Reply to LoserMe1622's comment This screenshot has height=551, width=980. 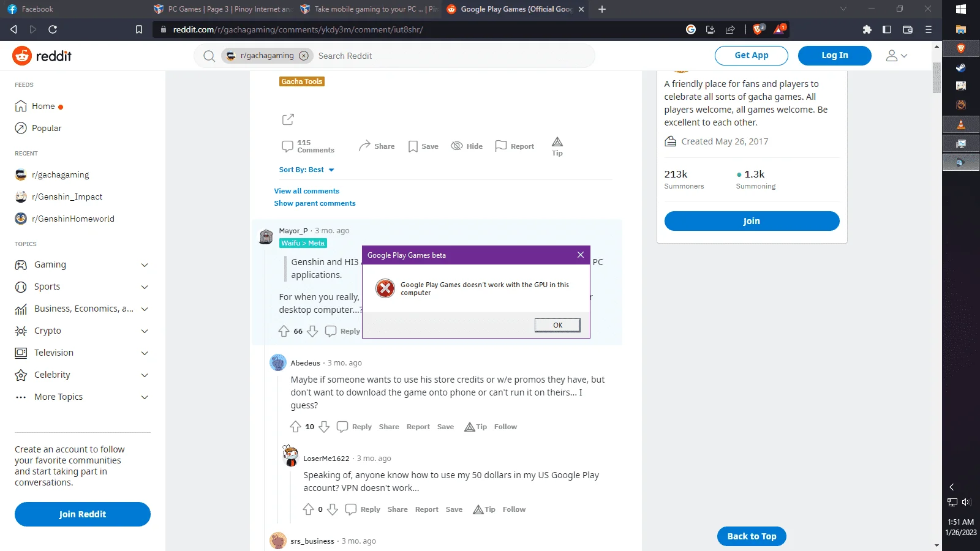pyautogui.click(x=363, y=509)
